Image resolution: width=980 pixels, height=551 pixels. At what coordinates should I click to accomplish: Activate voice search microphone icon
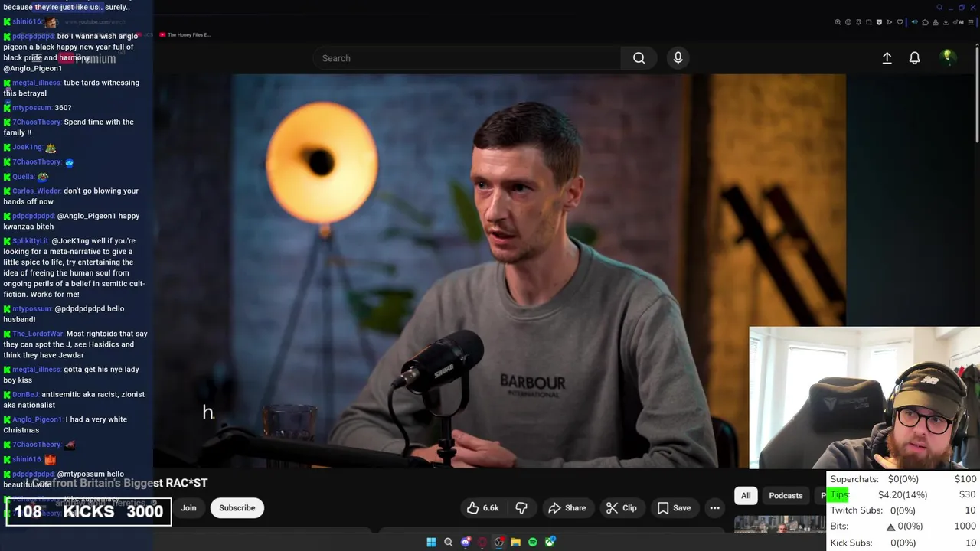(678, 58)
